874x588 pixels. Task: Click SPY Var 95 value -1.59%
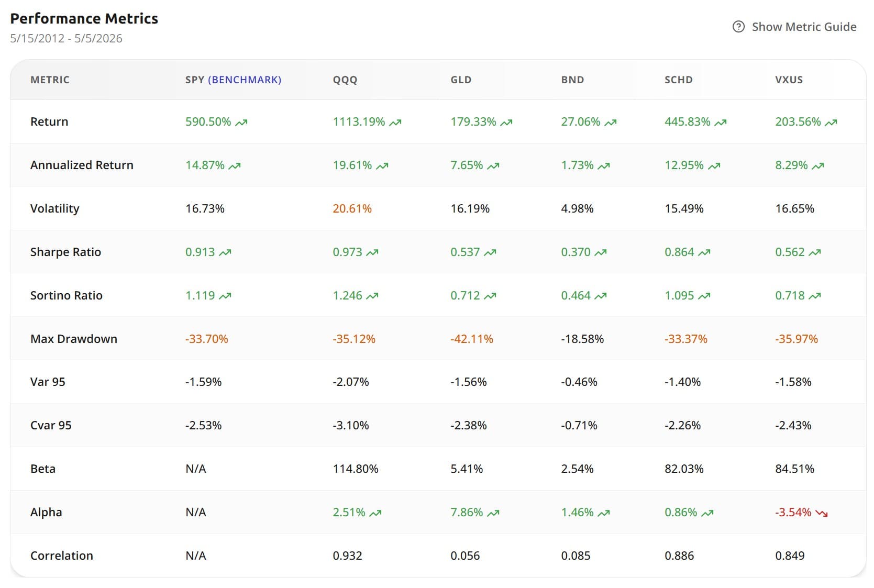tap(203, 382)
